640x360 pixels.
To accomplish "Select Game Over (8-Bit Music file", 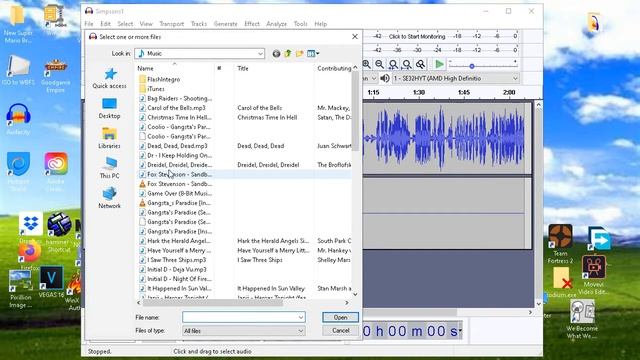I will pyautogui.click(x=179, y=193).
